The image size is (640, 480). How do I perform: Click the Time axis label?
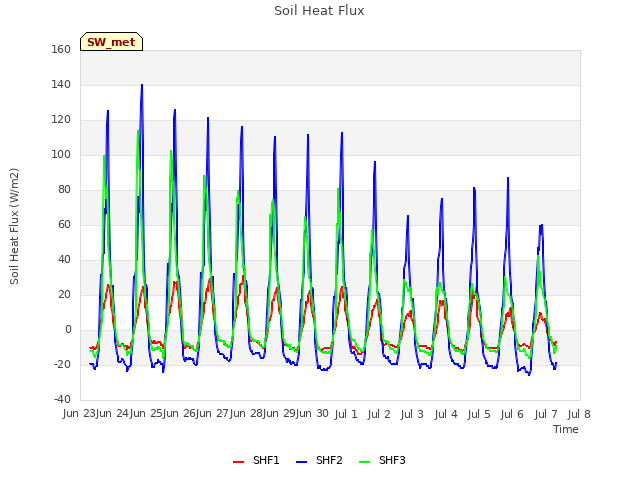[566, 429]
